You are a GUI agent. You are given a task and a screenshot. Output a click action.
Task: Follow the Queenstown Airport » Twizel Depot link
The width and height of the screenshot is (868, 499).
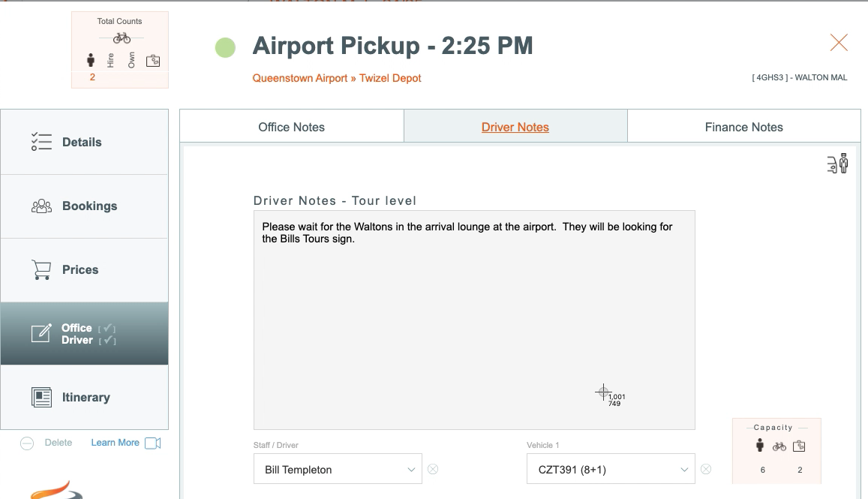coord(337,78)
